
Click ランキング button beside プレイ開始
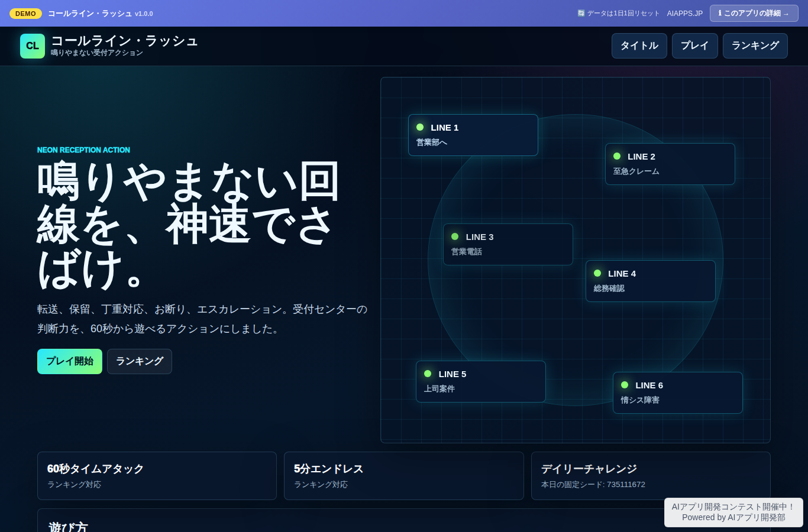tap(140, 361)
